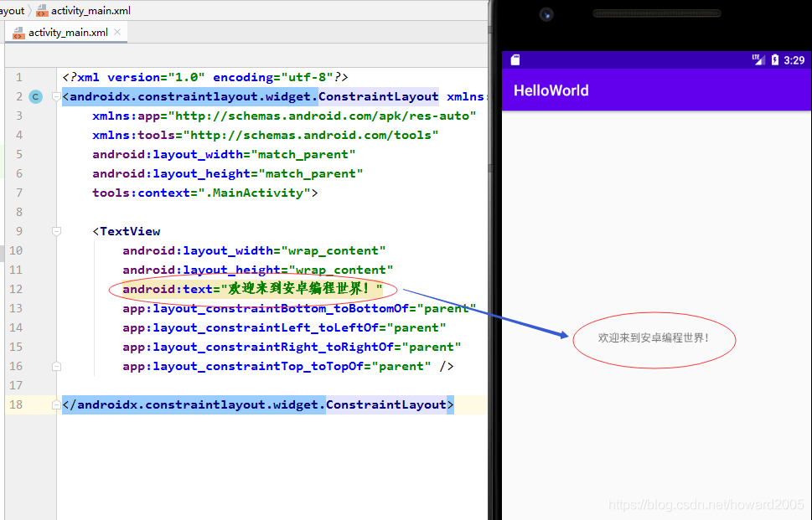This screenshot has height=520, width=812.
Task: Click the layout_constraintRight_toRightOf attribute
Action: 292,347
